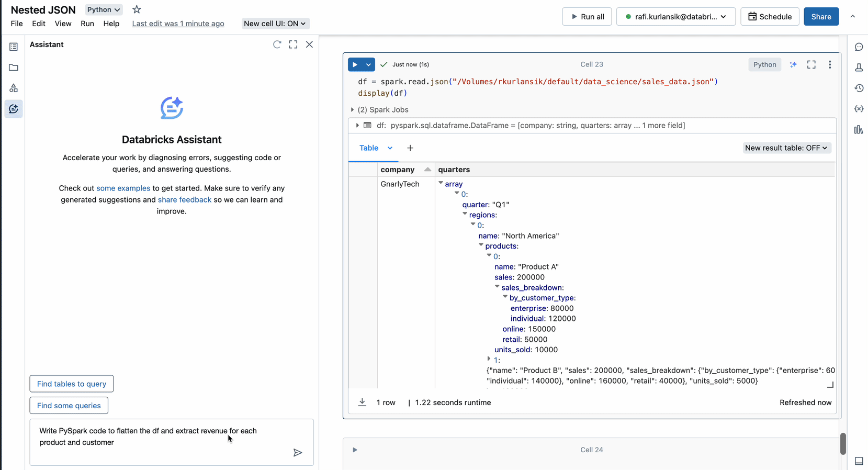Open the Assistant sparkle icon in Cell 23
The image size is (868, 470).
(793, 64)
